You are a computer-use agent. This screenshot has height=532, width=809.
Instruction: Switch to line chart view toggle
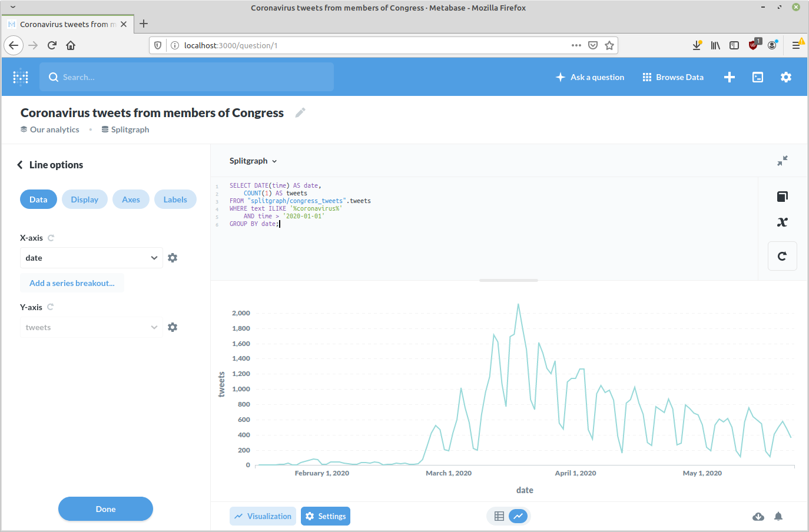coord(518,516)
